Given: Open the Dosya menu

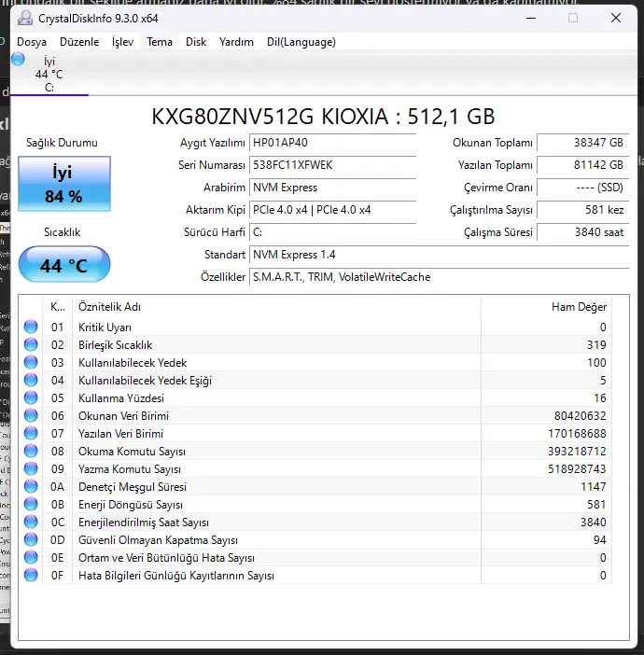Looking at the screenshot, I should coord(32,42).
